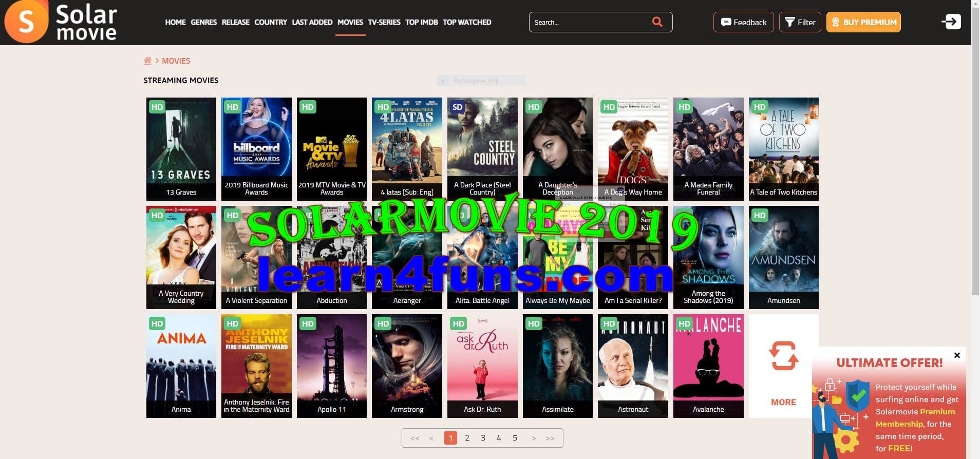Click the Aeranger title label
The width and height of the screenshot is (980, 459).
pyautogui.click(x=407, y=300)
